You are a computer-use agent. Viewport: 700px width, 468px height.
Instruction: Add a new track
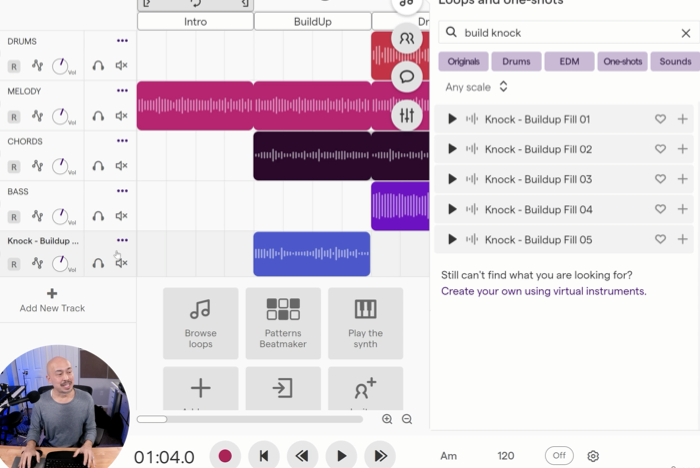52,300
